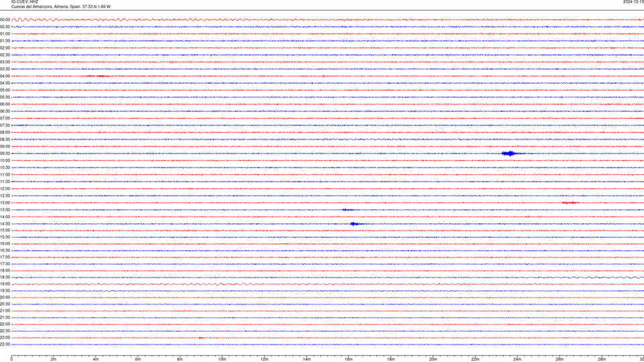Click the small red spike on the 23:00 trace
The height and width of the screenshot is (362, 644).
[201, 338]
